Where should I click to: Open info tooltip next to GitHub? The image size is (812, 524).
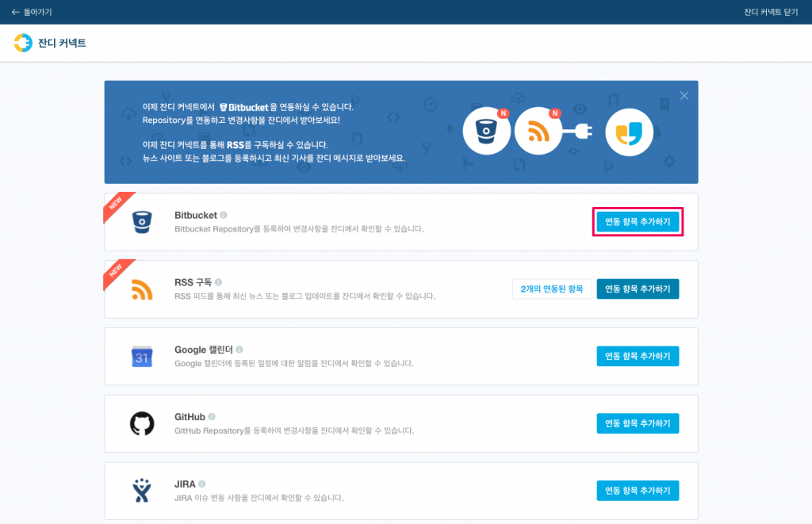click(212, 416)
